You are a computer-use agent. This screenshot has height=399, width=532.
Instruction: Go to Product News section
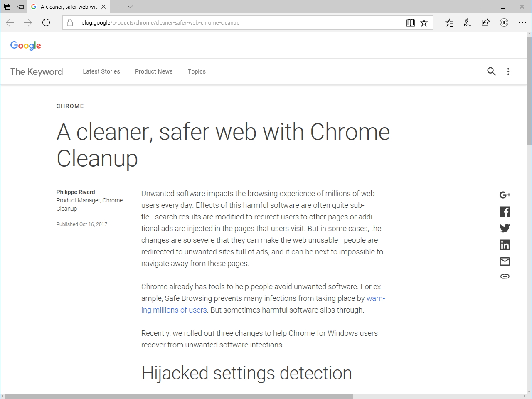click(154, 71)
